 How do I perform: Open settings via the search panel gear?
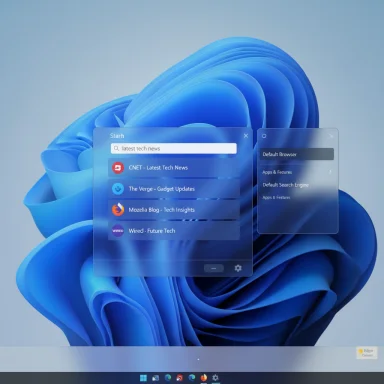tap(238, 268)
